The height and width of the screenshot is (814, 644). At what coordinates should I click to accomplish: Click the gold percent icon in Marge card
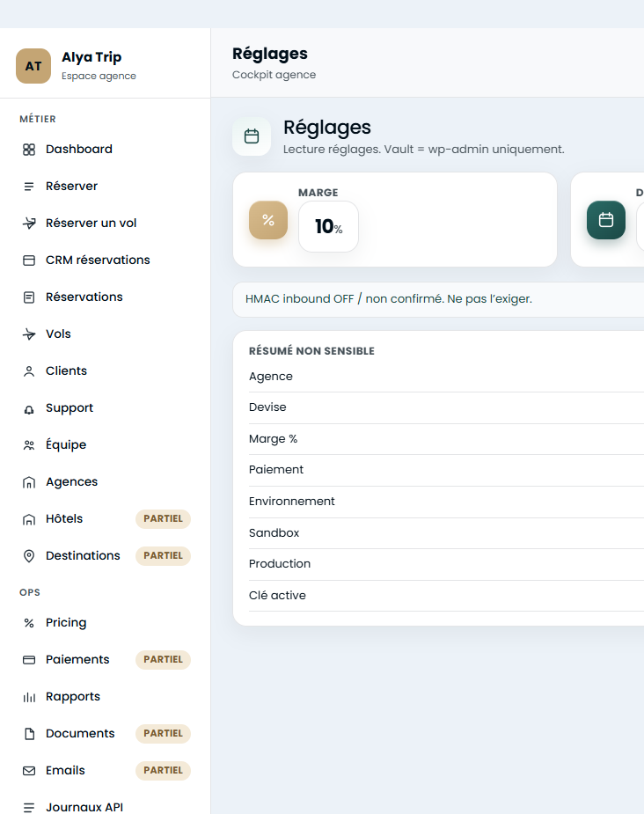click(x=268, y=220)
